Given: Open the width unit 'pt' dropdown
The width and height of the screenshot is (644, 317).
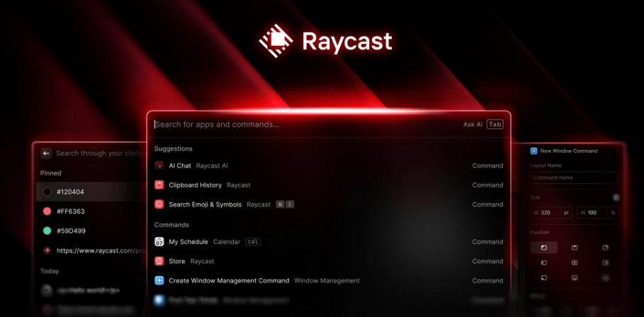Looking at the screenshot, I should coord(566,212).
